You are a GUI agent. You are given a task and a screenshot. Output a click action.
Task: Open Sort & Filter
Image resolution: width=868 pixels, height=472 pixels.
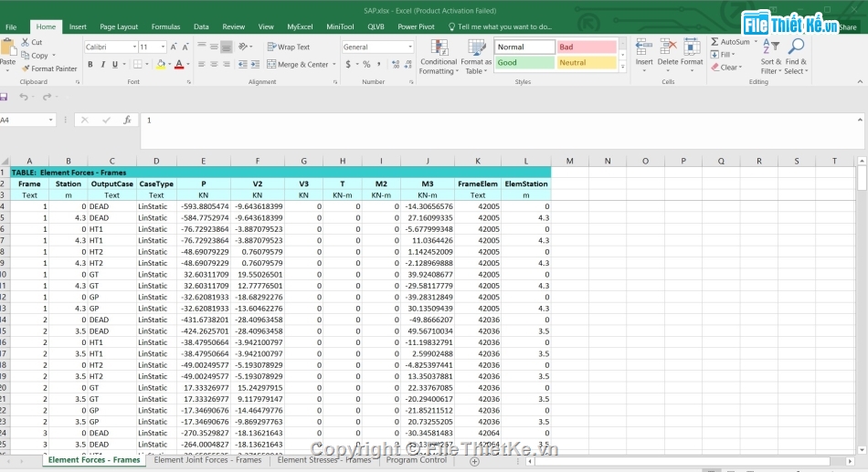click(770, 56)
